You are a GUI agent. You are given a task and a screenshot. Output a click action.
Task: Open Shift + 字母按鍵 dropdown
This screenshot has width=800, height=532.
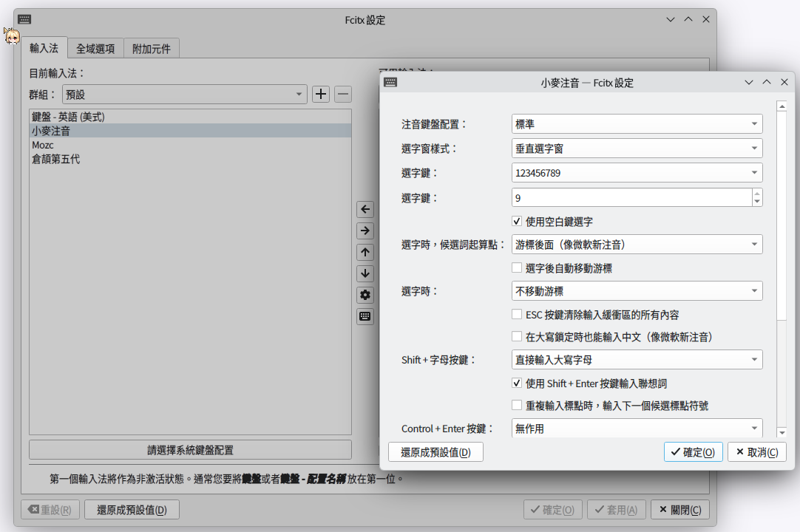click(637, 360)
